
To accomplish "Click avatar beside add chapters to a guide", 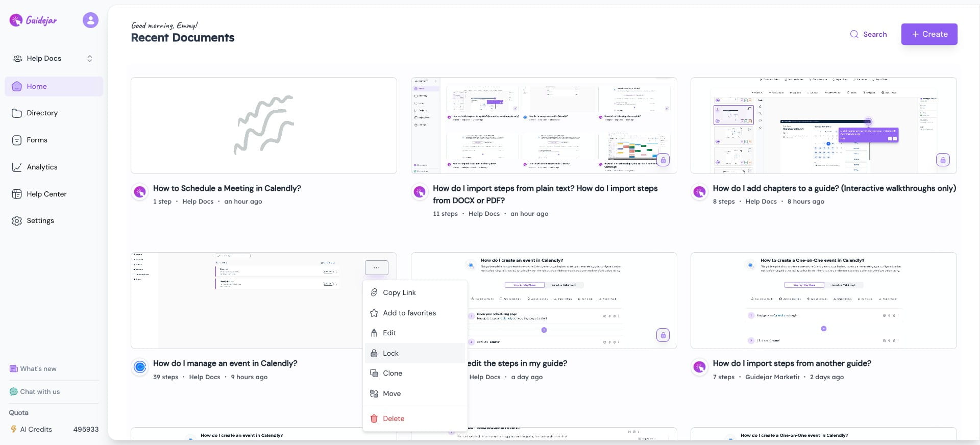I will 699,192.
